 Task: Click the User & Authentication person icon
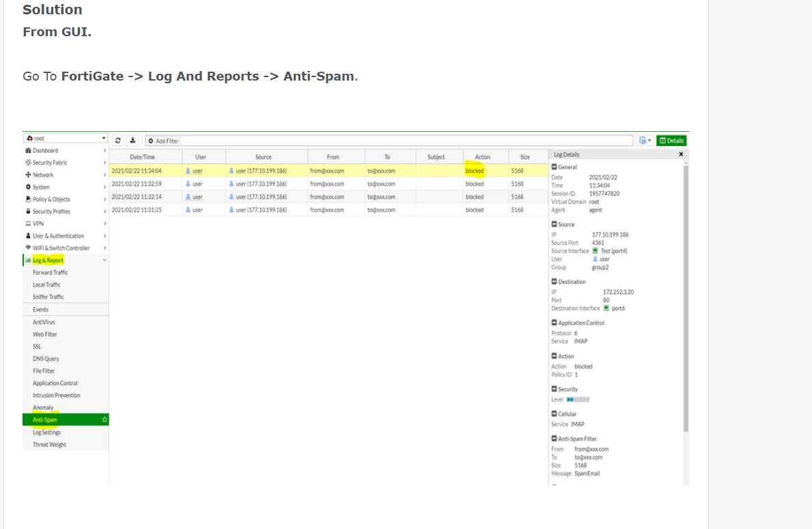point(28,235)
